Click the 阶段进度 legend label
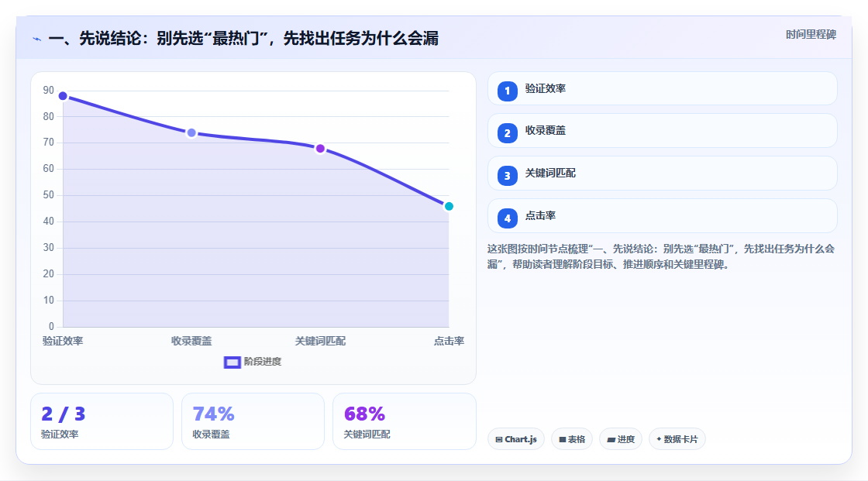The image size is (868, 481). pos(263,362)
